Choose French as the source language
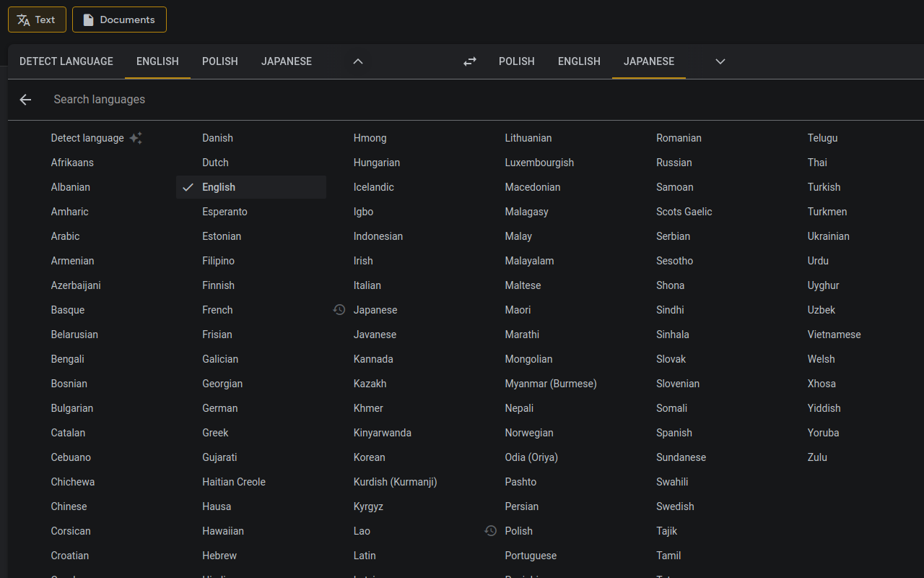This screenshot has width=924, height=578. 217,310
